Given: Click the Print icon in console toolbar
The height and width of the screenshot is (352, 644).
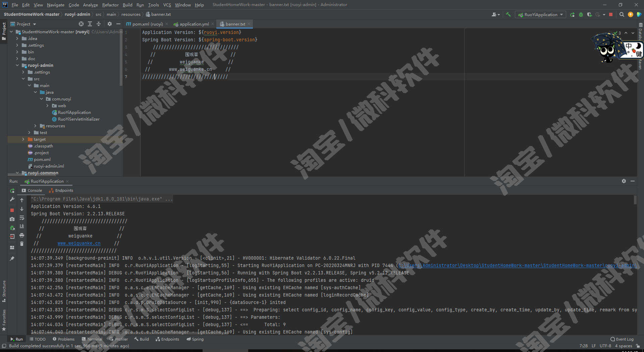Looking at the screenshot, I should point(22,235).
